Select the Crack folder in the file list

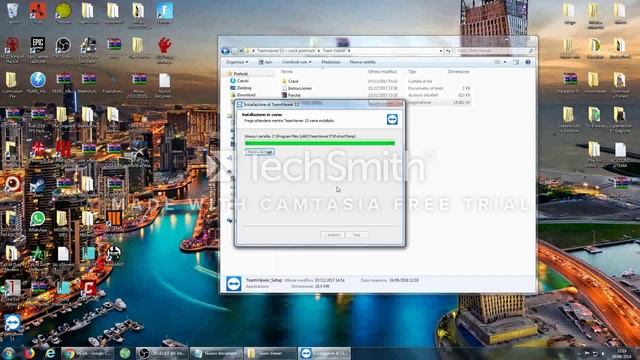[x=293, y=81]
